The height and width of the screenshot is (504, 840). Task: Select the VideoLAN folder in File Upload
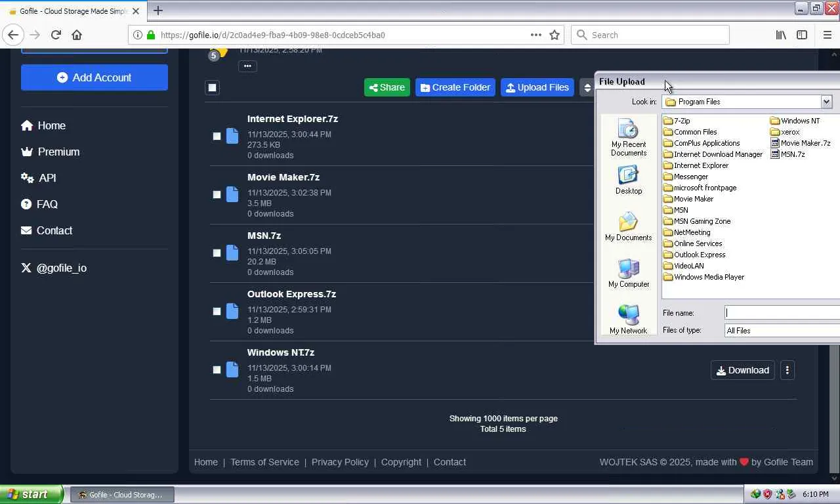click(684, 266)
